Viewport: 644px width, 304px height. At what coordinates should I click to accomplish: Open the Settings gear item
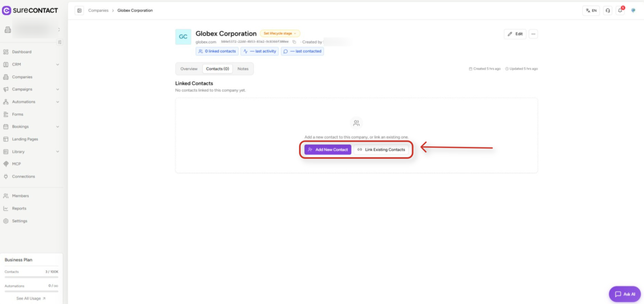[6, 221]
